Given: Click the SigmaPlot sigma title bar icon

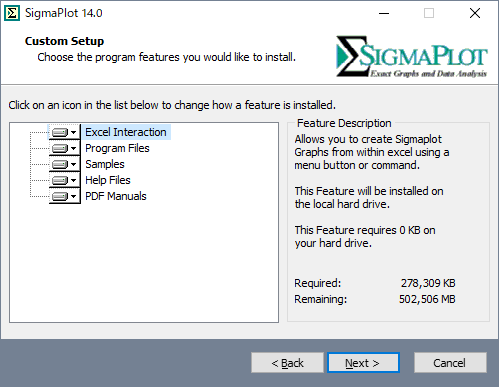Looking at the screenshot, I should point(12,13).
